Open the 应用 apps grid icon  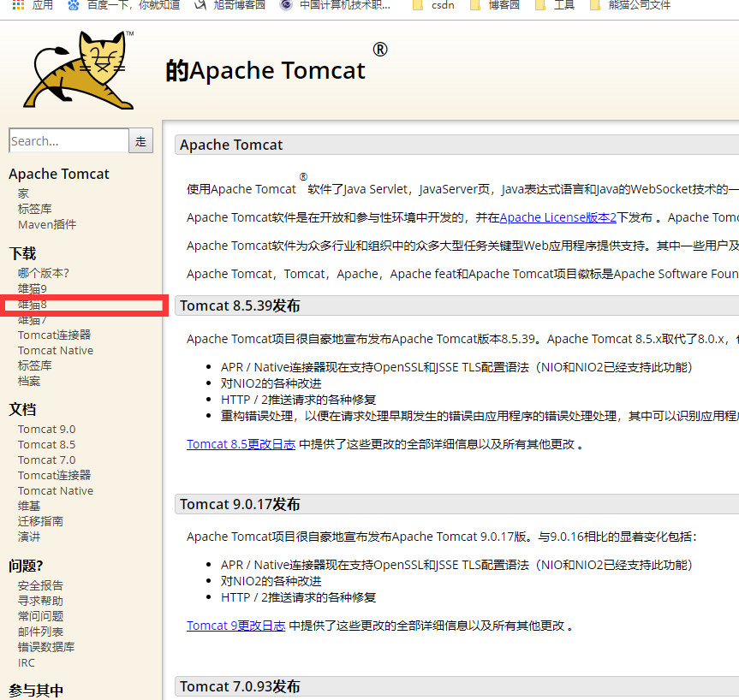(18, 5)
